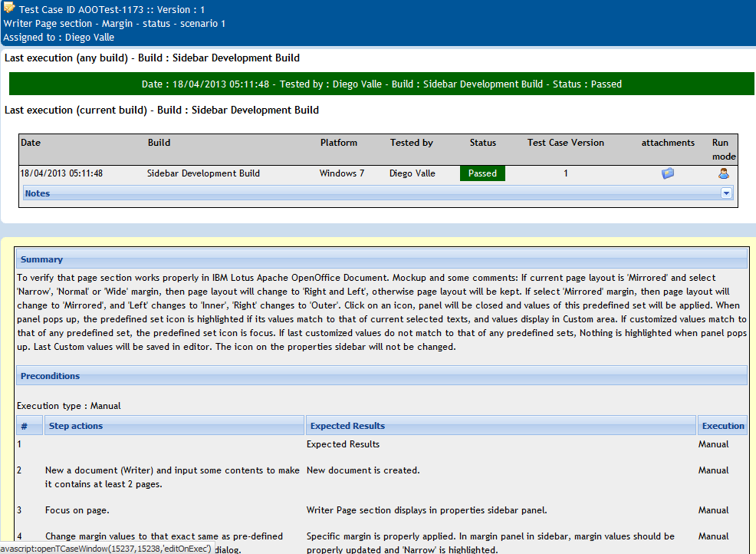Click the Sidebar Development Build cell in execution row
Image resolution: width=756 pixels, height=554 pixels.
pos(203,173)
